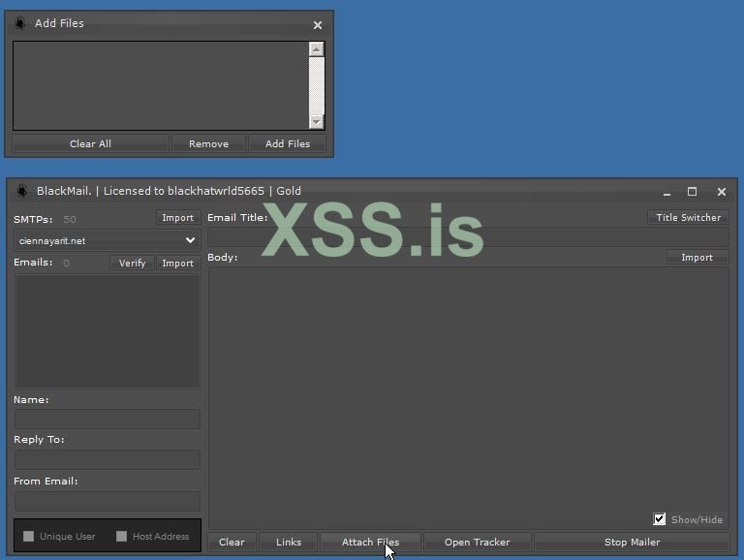This screenshot has width=744, height=560.
Task: Click inside the empty Add Files list box
Action: coord(161,85)
